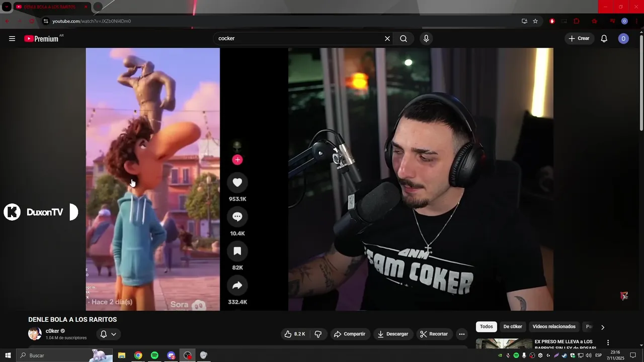The width and height of the screenshot is (644, 362).
Task: Share the video via Compartir
Action: [350, 334]
